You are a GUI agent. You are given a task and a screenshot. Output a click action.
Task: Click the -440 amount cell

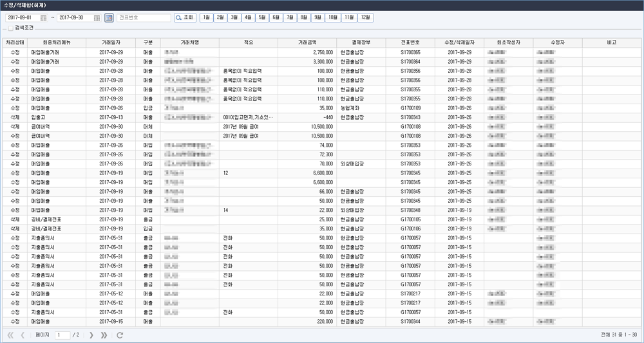pyautogui.click(x=307, y=117)
